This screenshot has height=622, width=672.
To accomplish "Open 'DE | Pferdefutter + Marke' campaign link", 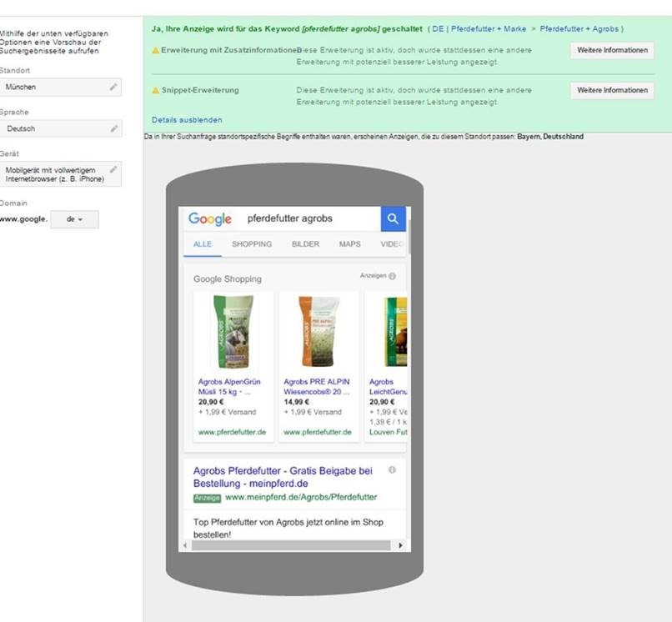I will (479, 28).
